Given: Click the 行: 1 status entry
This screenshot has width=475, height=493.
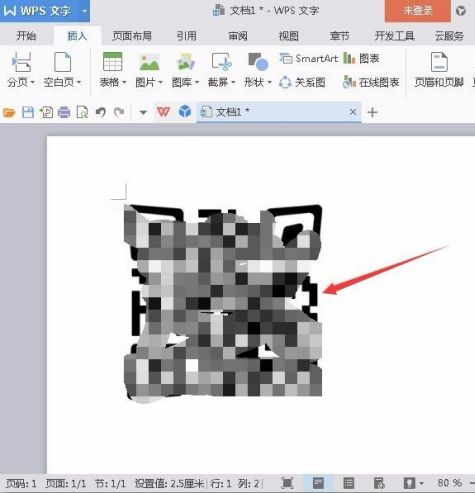Looking at the screenshot, I should pyautogui.click(x=221, y=483).
